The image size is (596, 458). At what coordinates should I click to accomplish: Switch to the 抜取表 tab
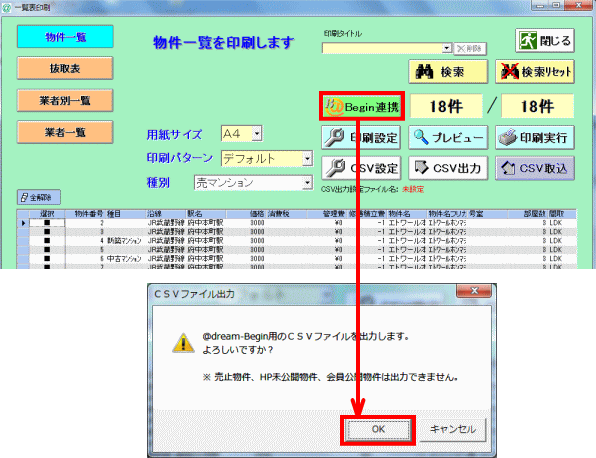coord(65,68)
